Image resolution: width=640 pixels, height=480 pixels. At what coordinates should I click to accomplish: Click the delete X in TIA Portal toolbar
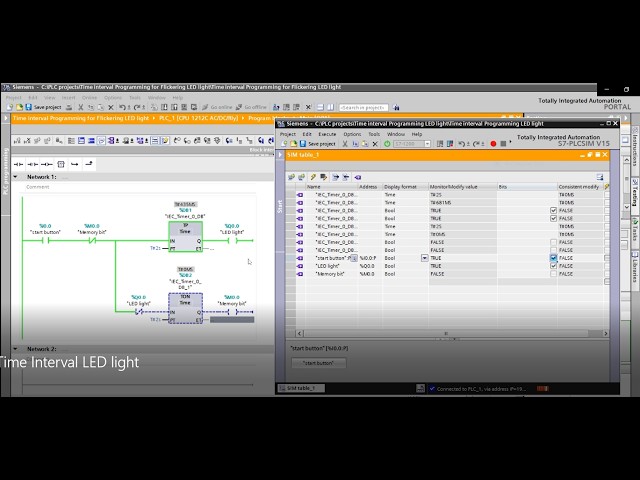(x=111, y=107)
